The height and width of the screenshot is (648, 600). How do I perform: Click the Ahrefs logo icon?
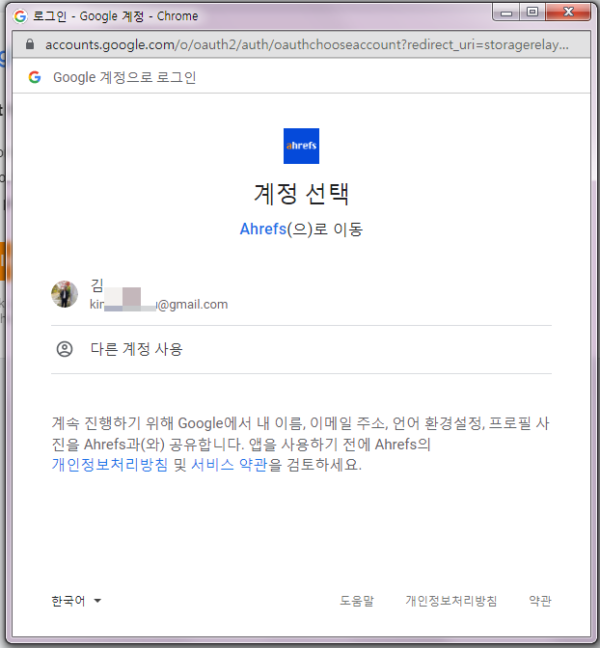[301, 146]
